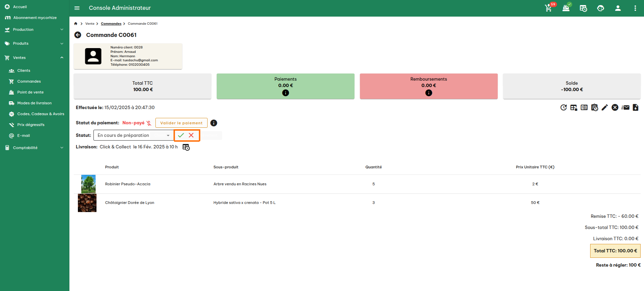Viewport: 644px width, 291px height.
Task: Open the three-dot more options menu
Action: [x=635, y=8]
